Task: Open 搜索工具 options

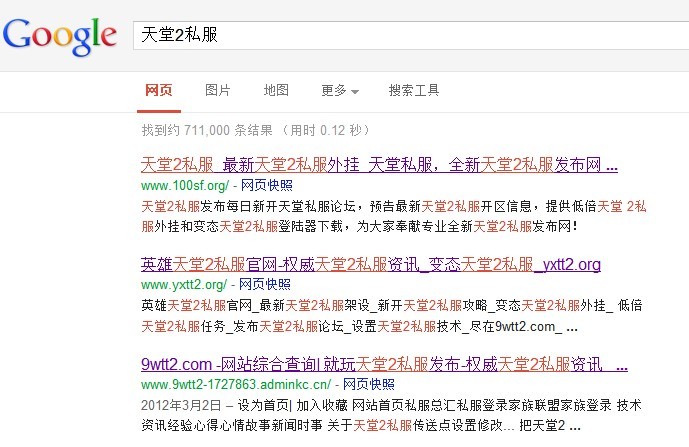Action: click(414, 90)
